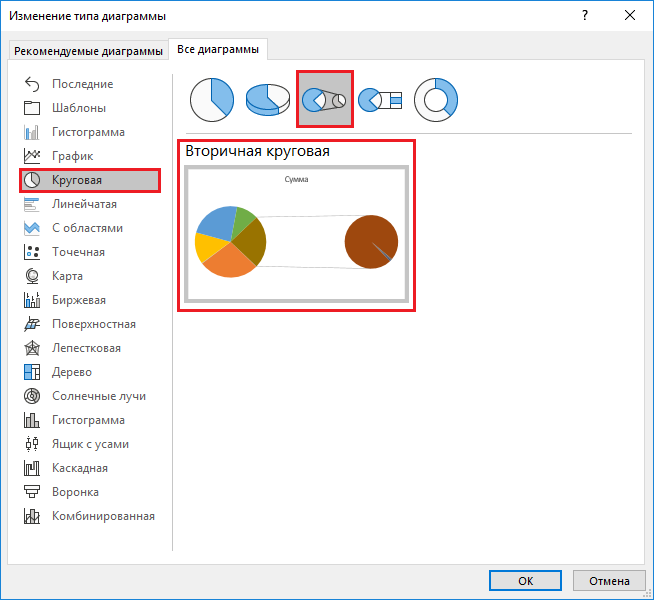Choose the Круговая label

tap(77, 180)
